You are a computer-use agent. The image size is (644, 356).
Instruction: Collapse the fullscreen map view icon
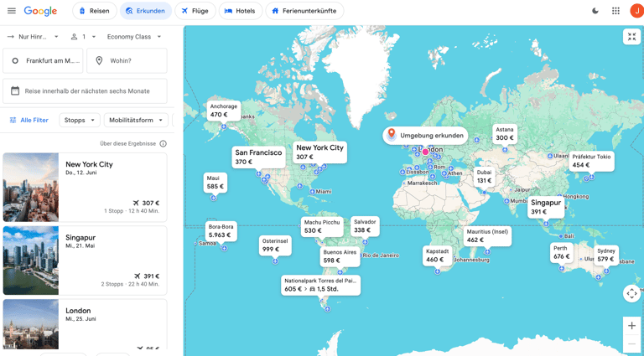631,37
